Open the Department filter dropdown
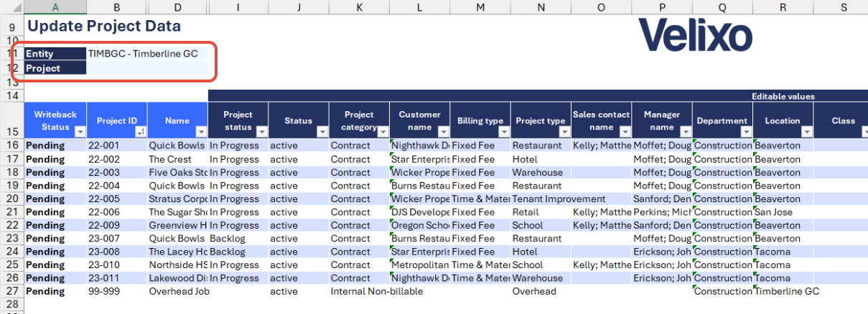868x314 pixels. point(745,132)
